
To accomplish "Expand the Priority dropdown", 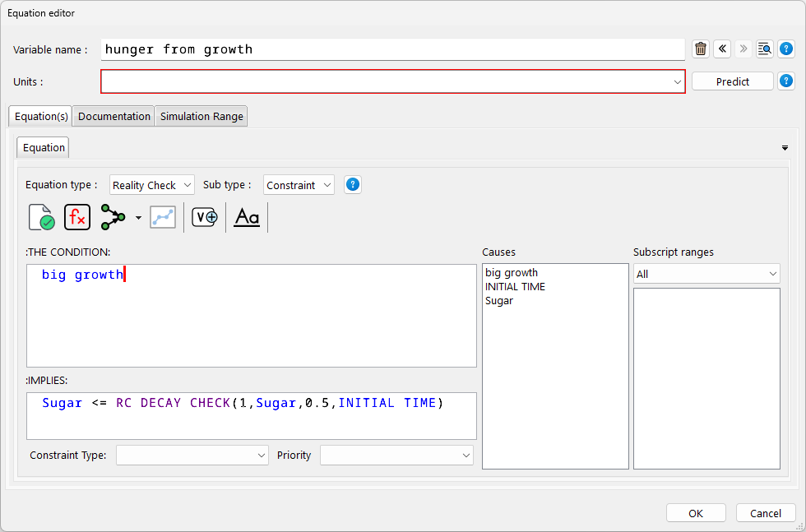I will click(396, 455).
